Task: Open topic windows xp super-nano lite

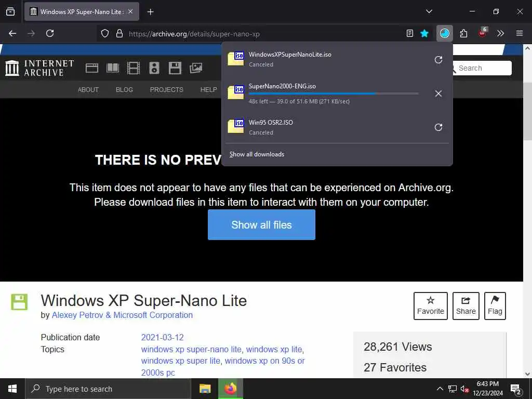Action: click(191, 350)
